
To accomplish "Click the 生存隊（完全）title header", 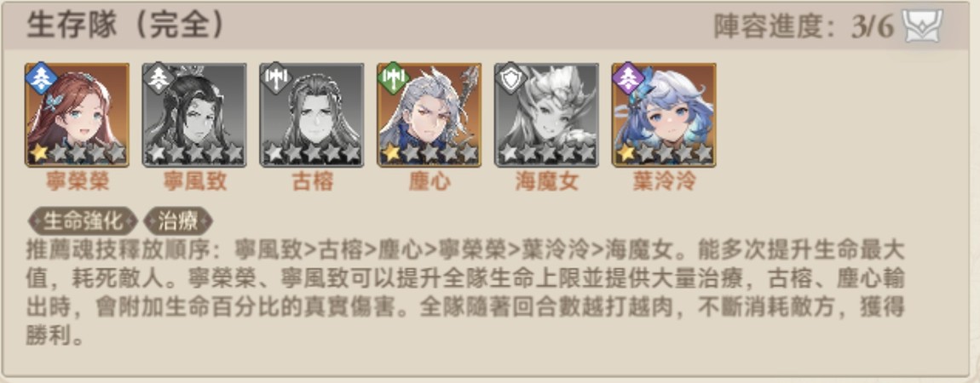I will click(125, 26).
